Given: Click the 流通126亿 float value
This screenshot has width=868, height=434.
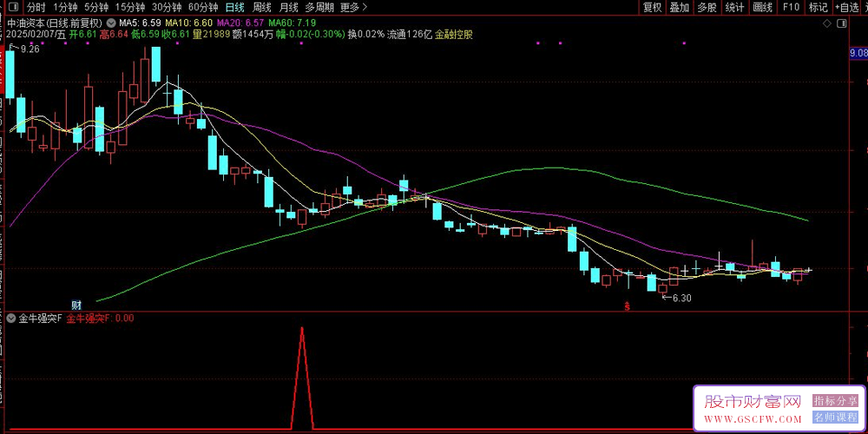Looking at the screenshot, I should 409,35.
